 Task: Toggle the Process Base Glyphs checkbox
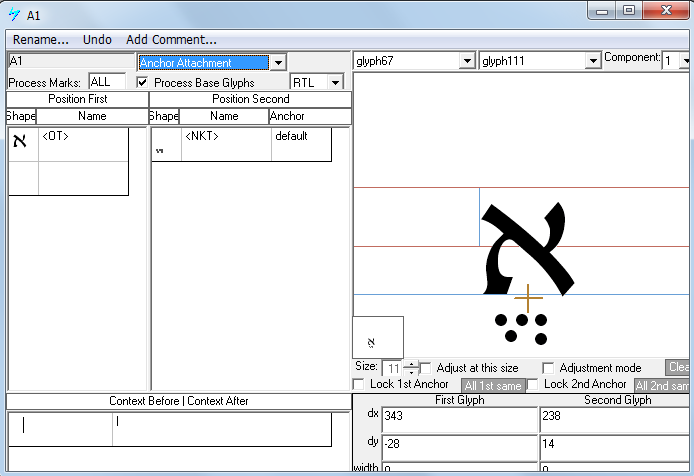[x=142, y=82]
